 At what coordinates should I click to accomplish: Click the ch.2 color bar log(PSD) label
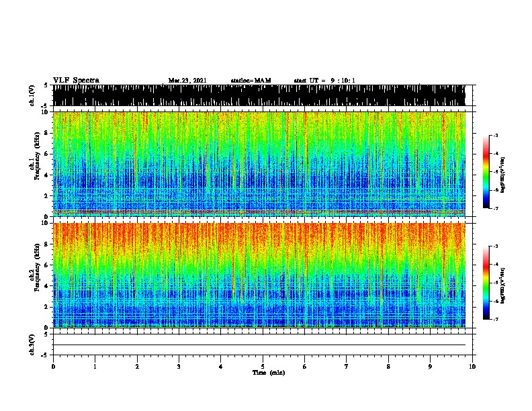(x=503, y=285)
